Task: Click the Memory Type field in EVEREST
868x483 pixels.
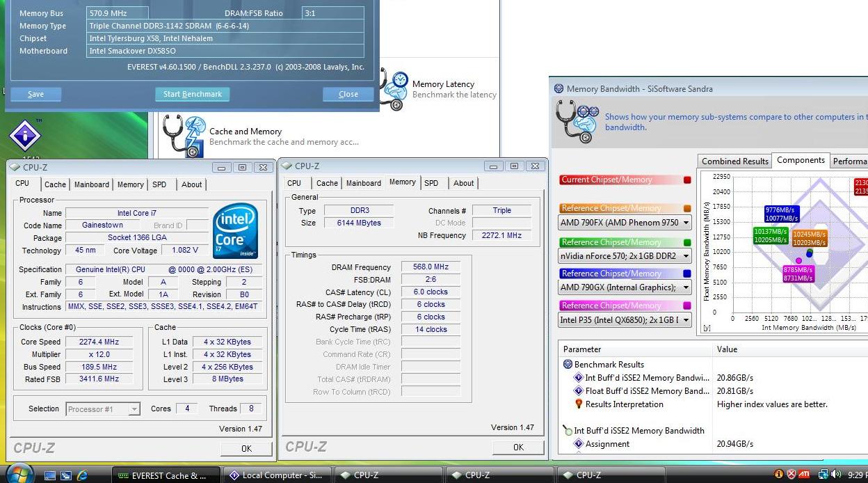Action: (225, 26)
